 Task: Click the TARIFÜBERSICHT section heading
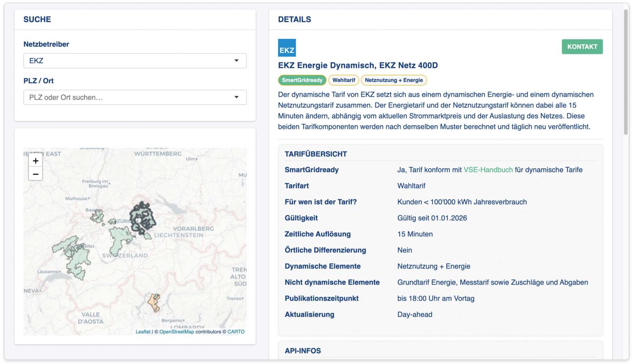[316, 154]
